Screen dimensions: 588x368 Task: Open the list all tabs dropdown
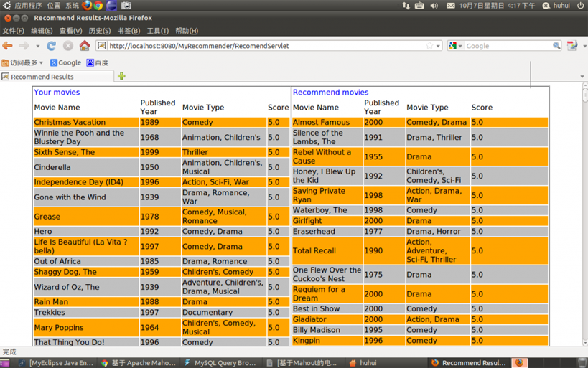click(582, 77)
